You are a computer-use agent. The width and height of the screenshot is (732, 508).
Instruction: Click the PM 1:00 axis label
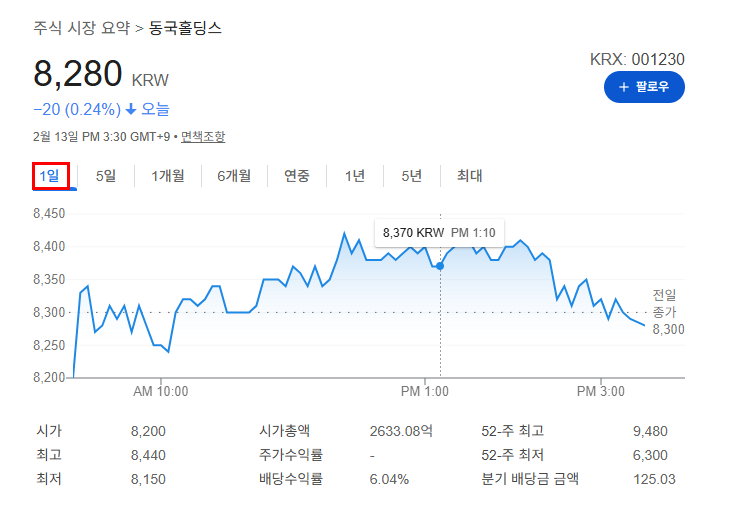(x=425, y=391)
